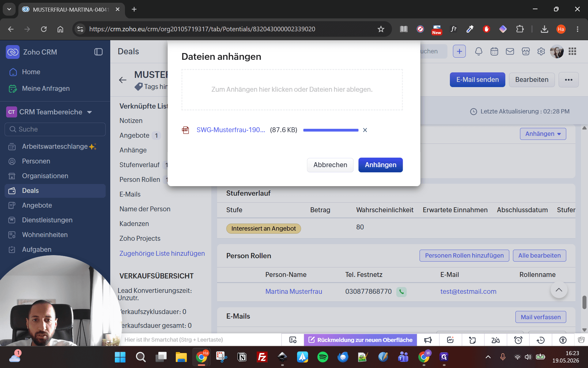
Task: Open the Martina Musterfrau person link
Action: [x=294, y=292]
